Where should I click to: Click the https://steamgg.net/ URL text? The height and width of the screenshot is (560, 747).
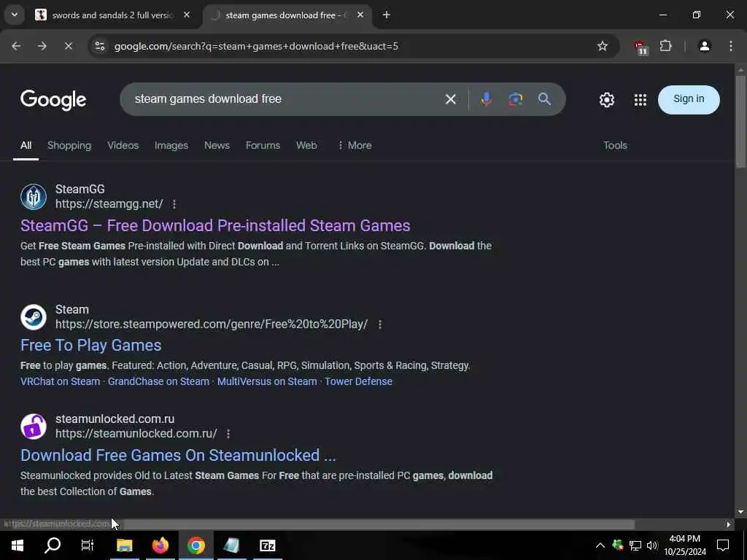(x=109, y=204)
